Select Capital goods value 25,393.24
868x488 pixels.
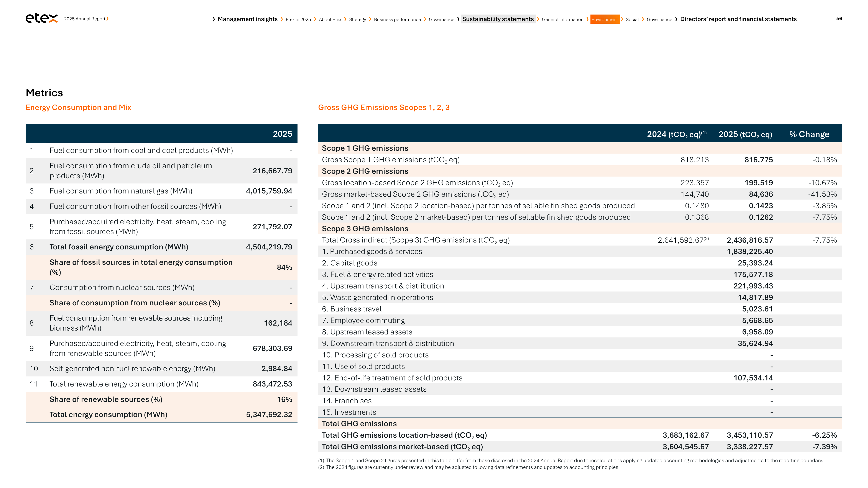(x=755, y=263)
